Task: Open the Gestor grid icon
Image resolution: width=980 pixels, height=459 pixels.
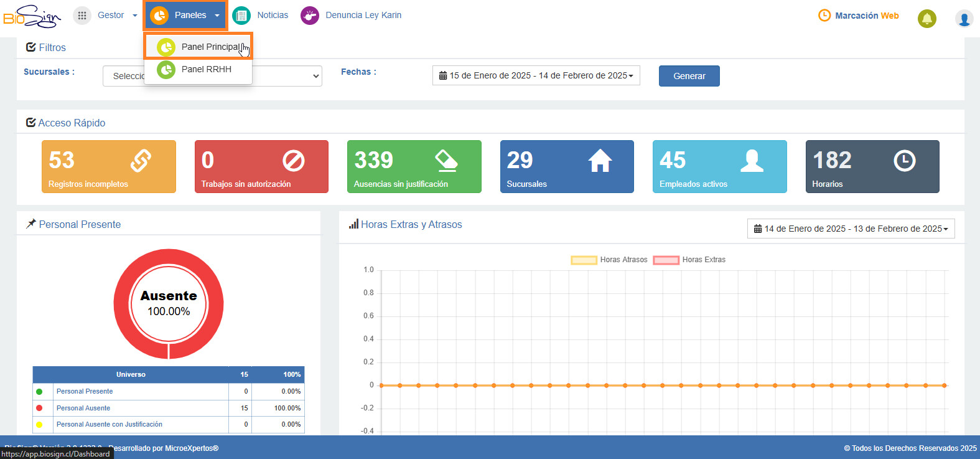Action: (82, 16)
